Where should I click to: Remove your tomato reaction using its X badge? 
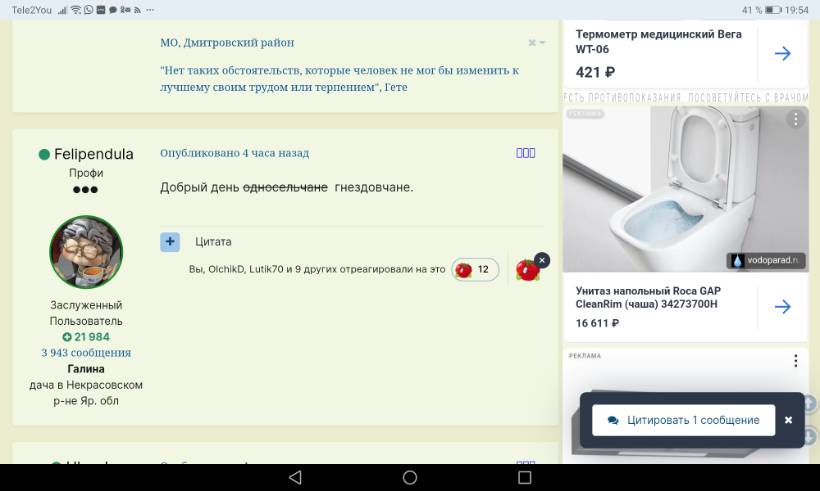542,260
